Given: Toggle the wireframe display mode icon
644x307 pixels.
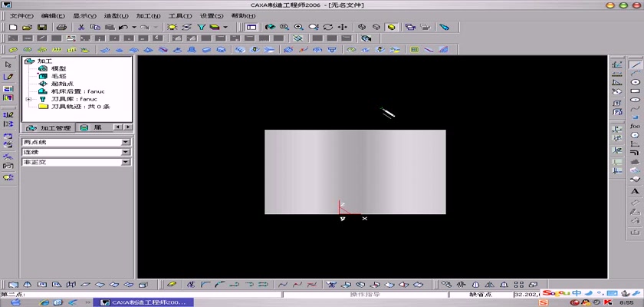Looking at the screenshot, I should pos(362,27).
